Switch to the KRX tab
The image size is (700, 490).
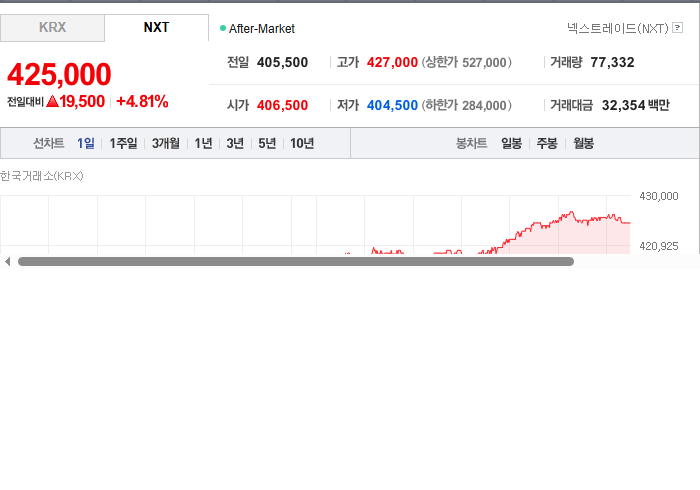[52, 28]
